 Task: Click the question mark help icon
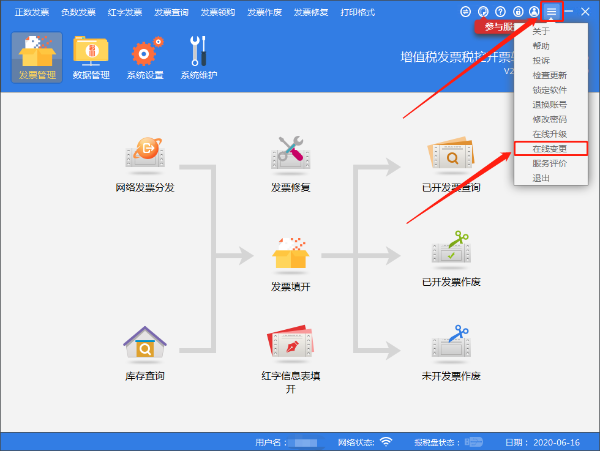pyautogui.click(x=500, y=12)
